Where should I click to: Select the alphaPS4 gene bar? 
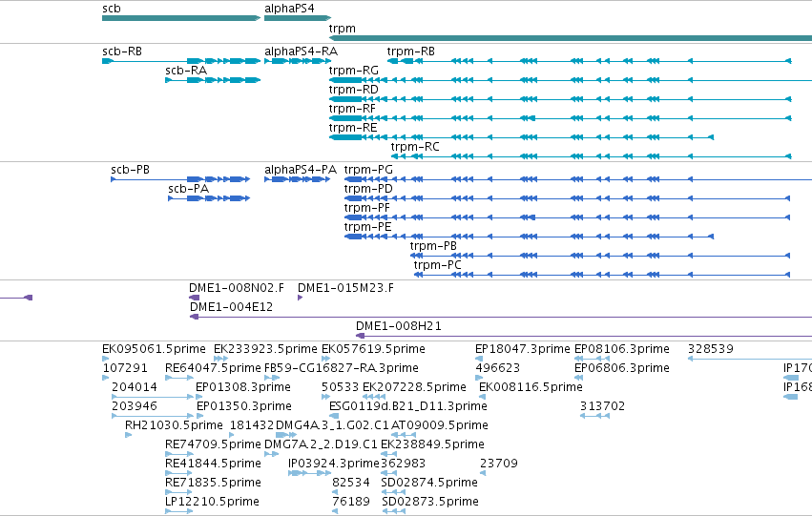(298, 18)
